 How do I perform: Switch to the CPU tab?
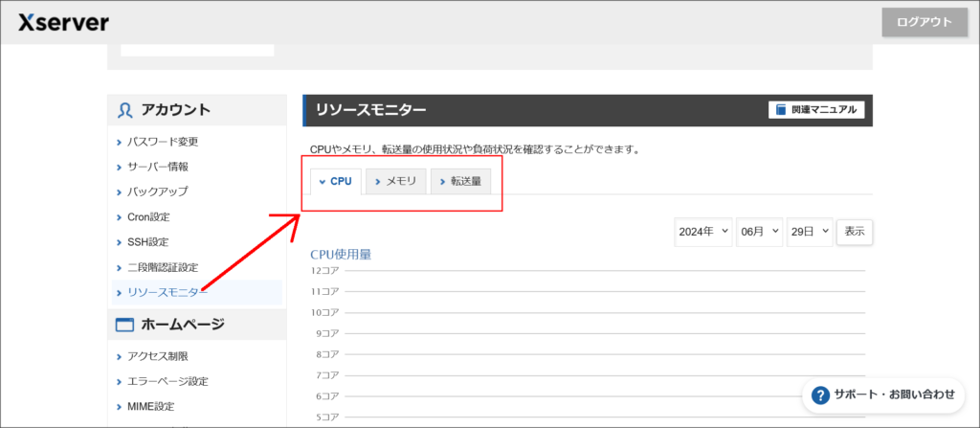click(x=336, y=181)
